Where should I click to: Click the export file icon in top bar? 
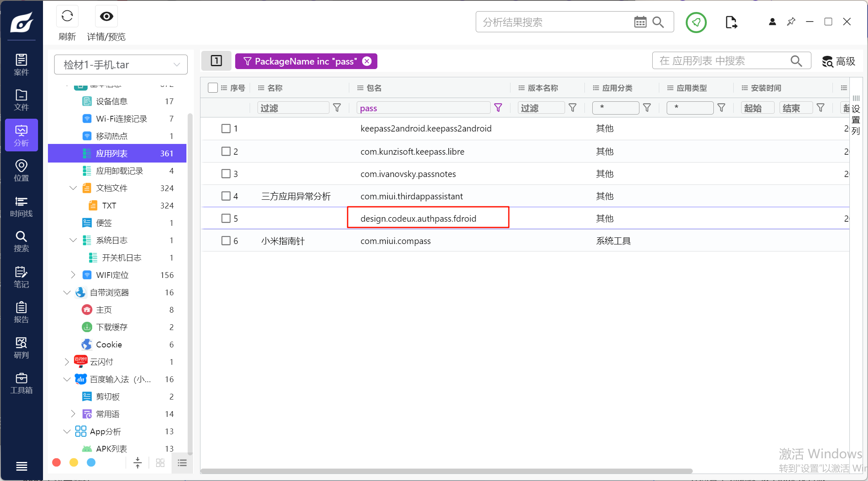[x=731, y=22]
